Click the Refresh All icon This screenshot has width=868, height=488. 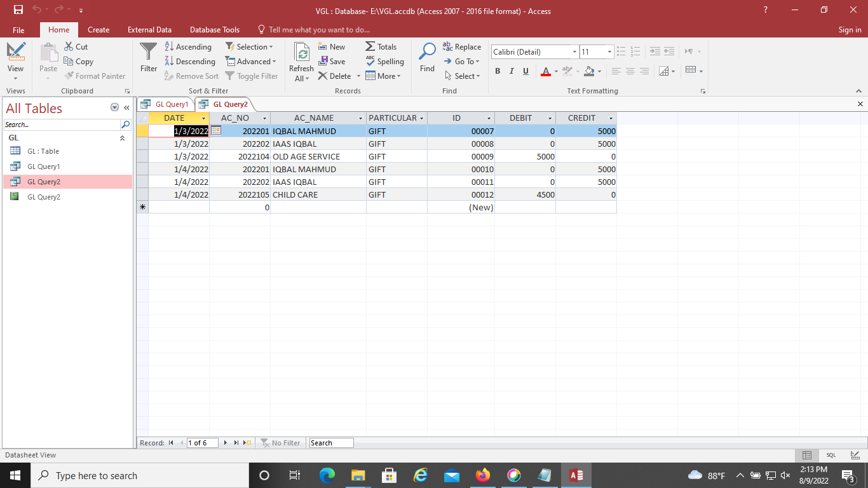[x=301, y=53]
